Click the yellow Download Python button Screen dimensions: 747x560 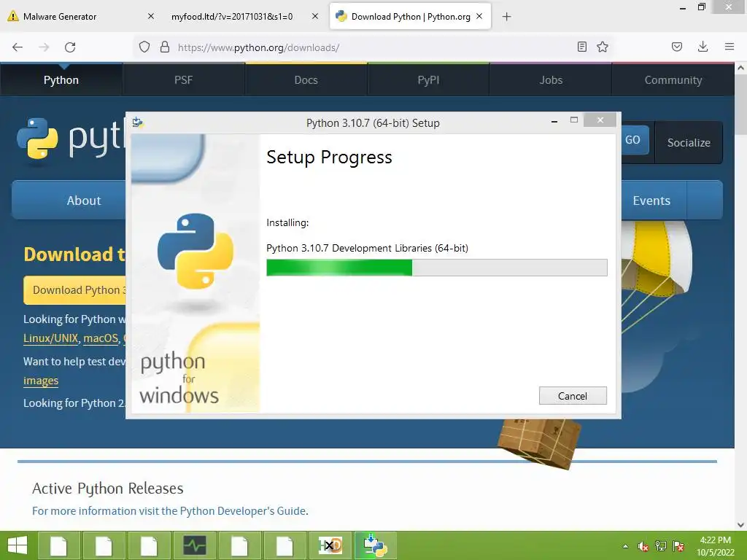[x=75, y=290]
